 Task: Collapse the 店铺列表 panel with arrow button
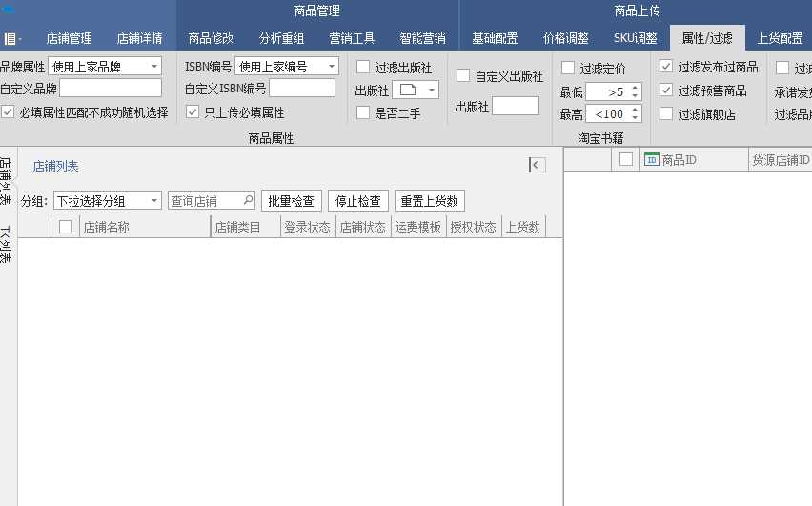click(x=538, y=165)
